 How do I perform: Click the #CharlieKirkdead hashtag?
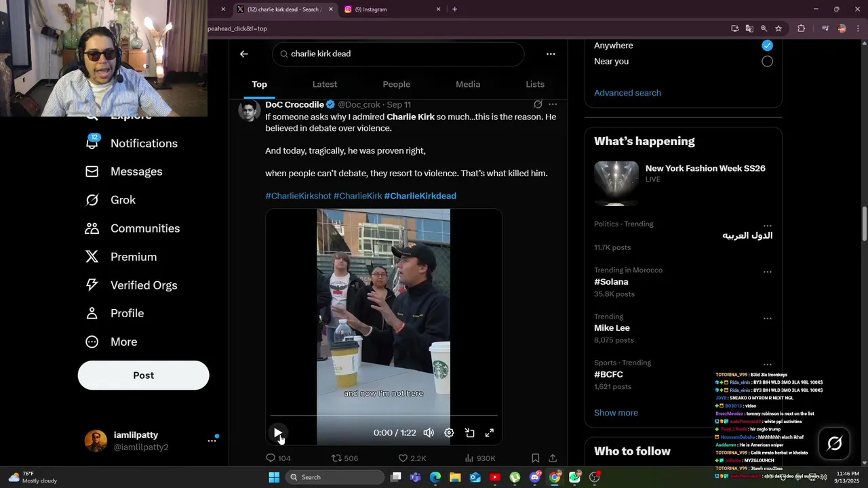420,196
